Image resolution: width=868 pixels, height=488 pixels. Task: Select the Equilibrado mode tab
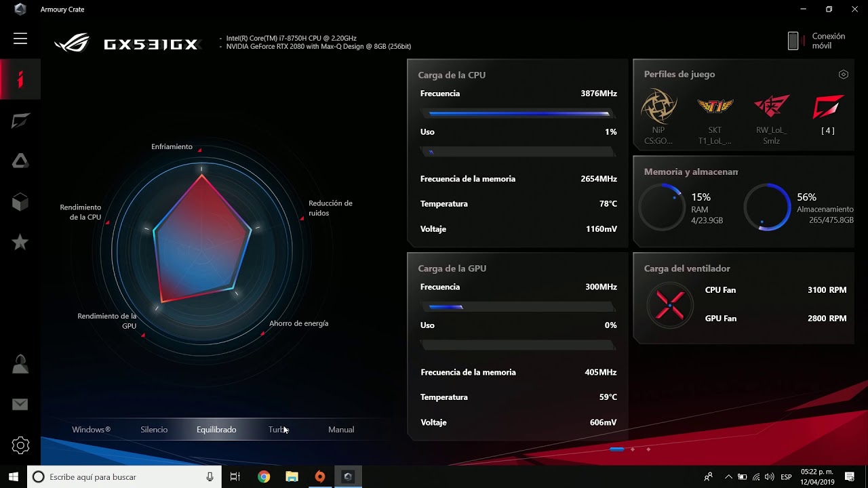216,430
